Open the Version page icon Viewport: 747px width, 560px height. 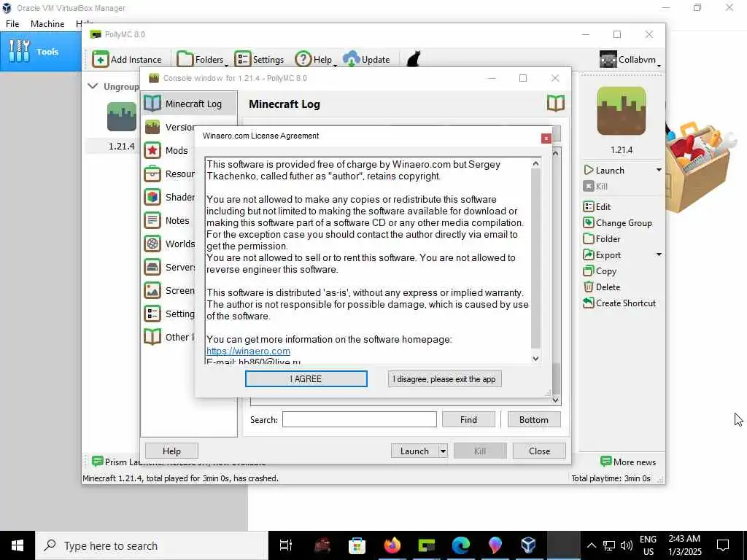pyautogui.click(x=152, y=127)
